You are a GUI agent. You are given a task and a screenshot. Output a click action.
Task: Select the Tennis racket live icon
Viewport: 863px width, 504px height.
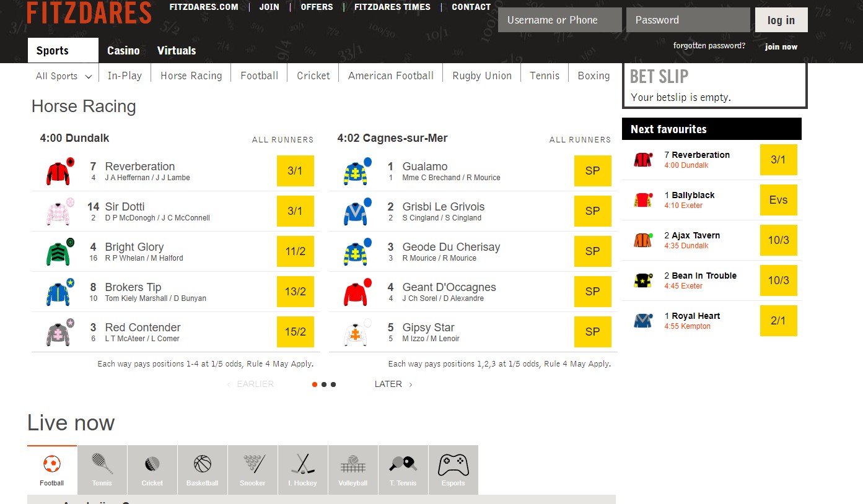tap(102, 464)
